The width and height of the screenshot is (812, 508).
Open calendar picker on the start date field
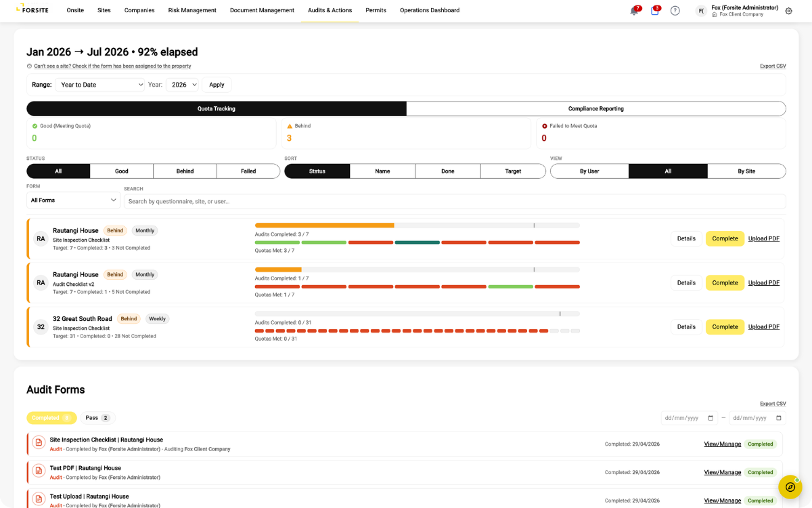[x=710, y=418]
